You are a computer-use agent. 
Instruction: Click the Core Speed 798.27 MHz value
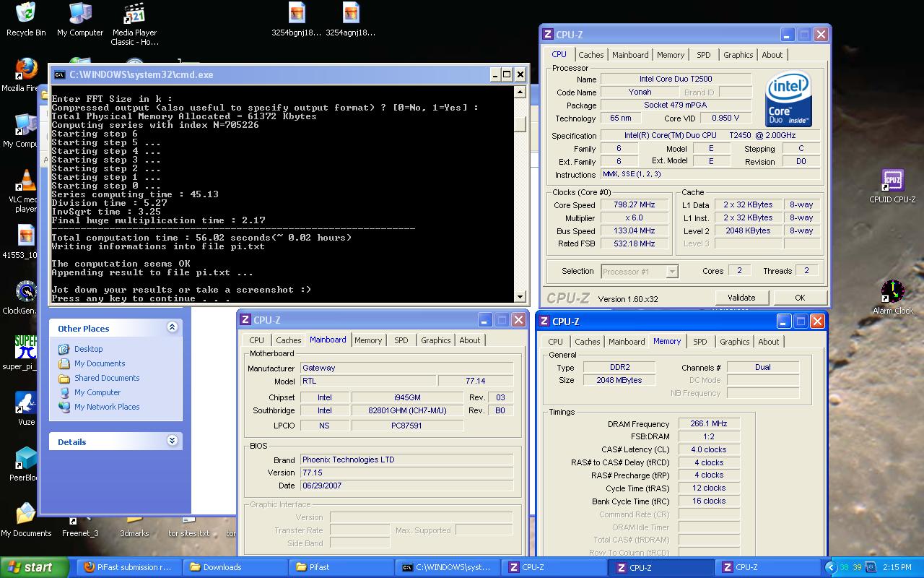point(635,205)
